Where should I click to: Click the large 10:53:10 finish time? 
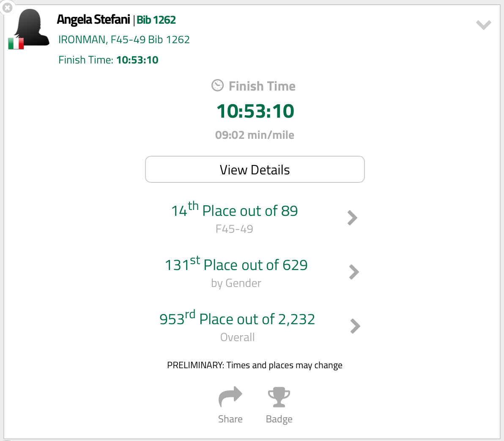[255, 111]
